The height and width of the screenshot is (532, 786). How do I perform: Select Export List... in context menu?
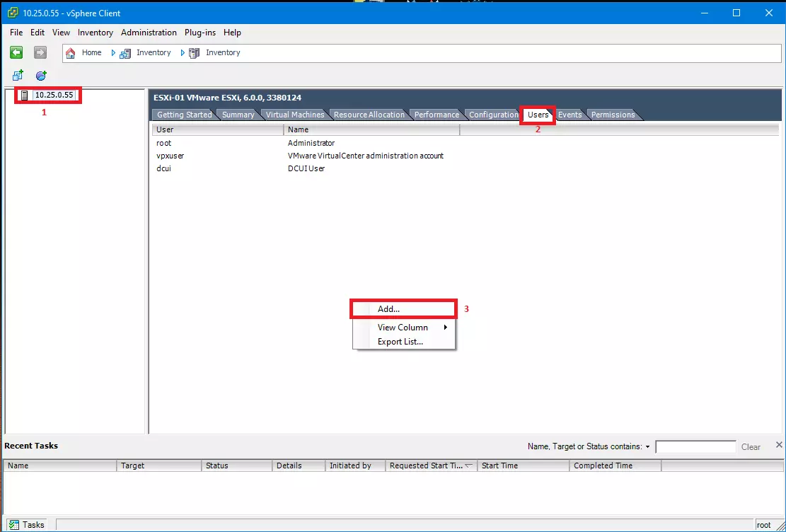(x=400, y=342)
